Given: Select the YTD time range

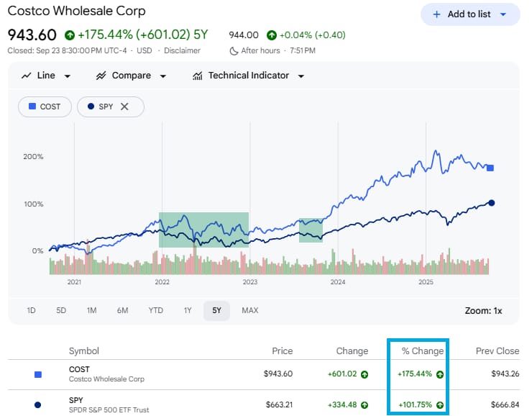Looking at the screenshot, I should (x=155, y=310).
